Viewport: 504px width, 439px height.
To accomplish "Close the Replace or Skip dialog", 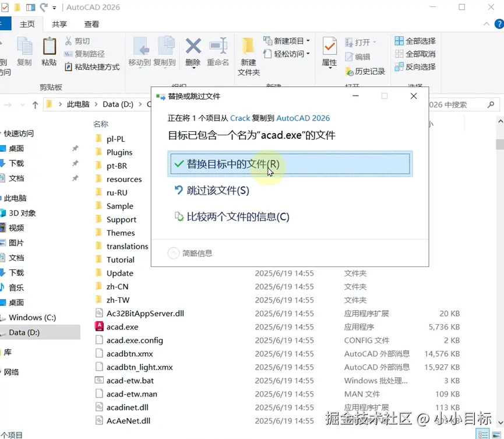I will 414,96.
